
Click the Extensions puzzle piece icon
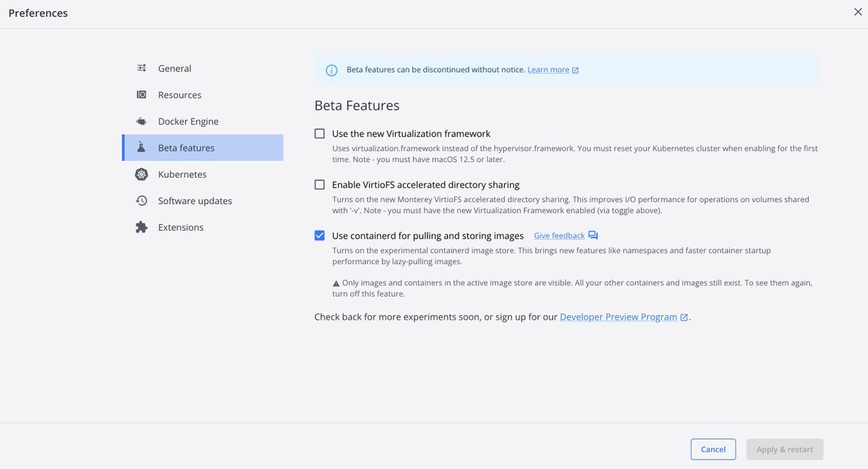[142, 227]
